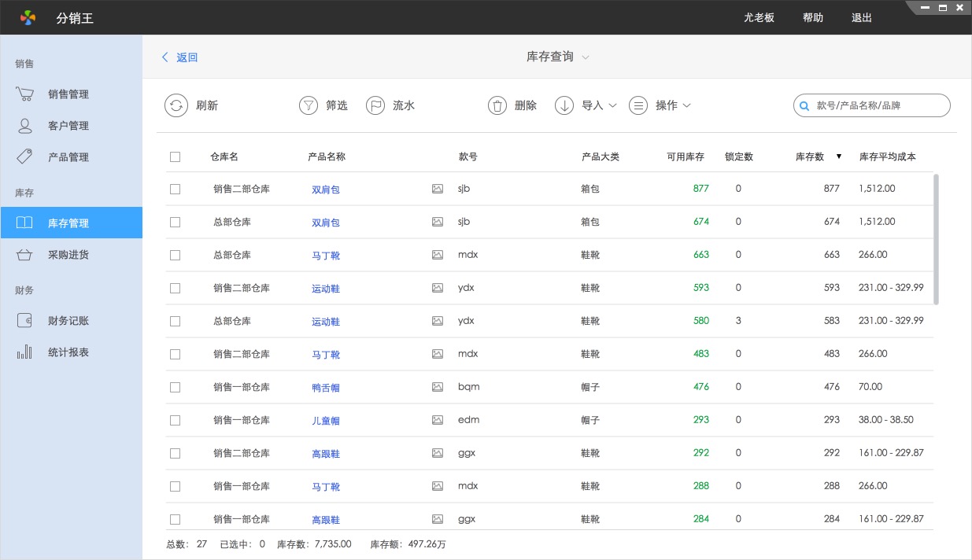This screenshot has width=972, height=560.
Task: Select the checkbox for 鸭舌帽 row
Action: click(175, 387)
